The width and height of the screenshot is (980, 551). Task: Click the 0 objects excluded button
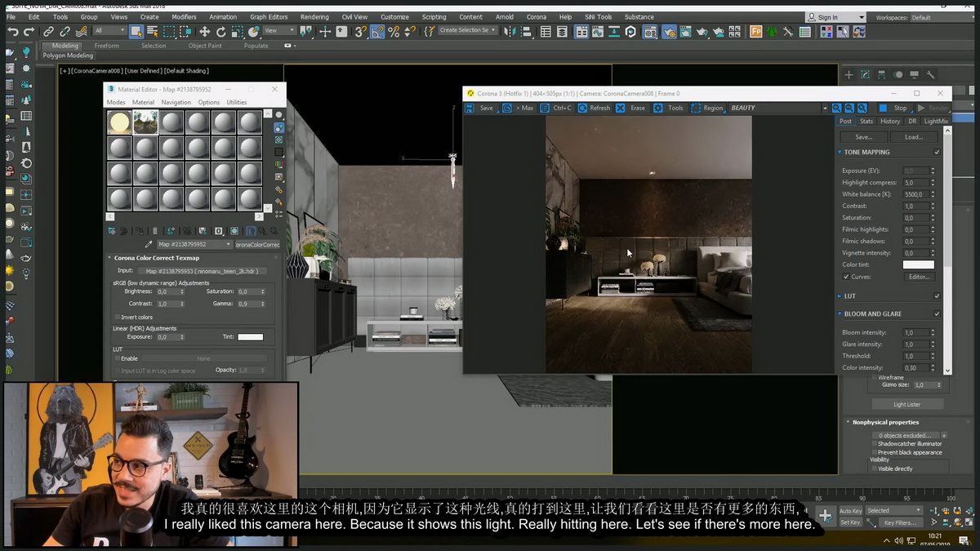[904, 435]
